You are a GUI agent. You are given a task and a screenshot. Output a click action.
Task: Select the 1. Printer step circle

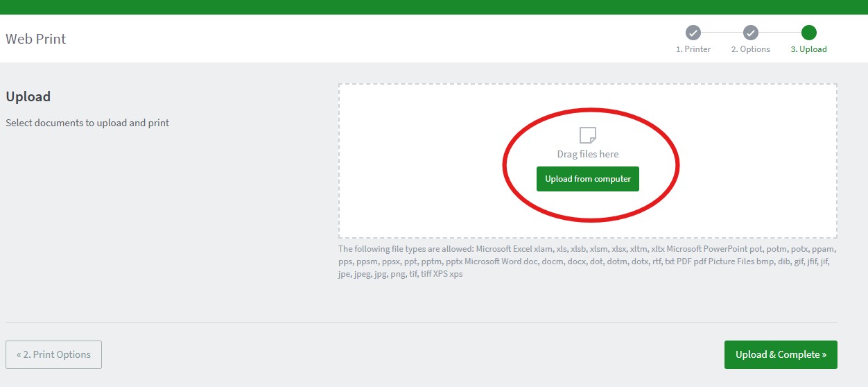pos(693,33)
